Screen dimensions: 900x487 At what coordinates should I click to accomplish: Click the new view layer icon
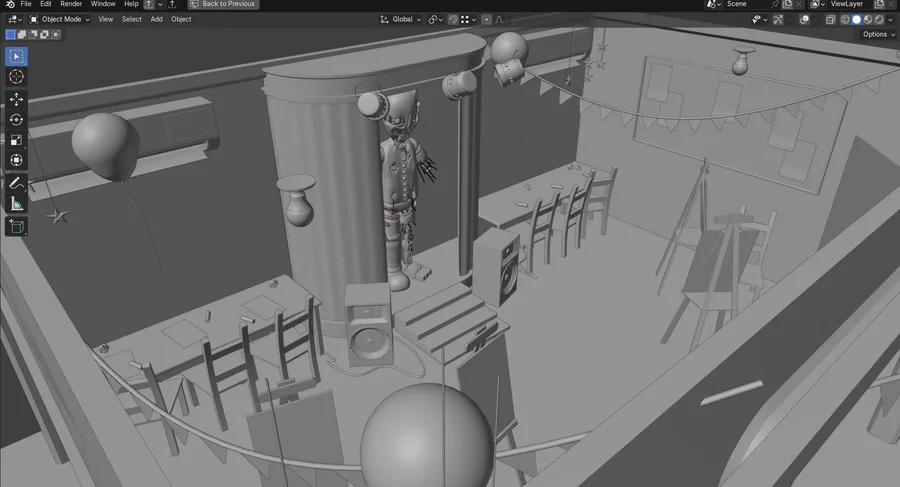click(879, 4)
